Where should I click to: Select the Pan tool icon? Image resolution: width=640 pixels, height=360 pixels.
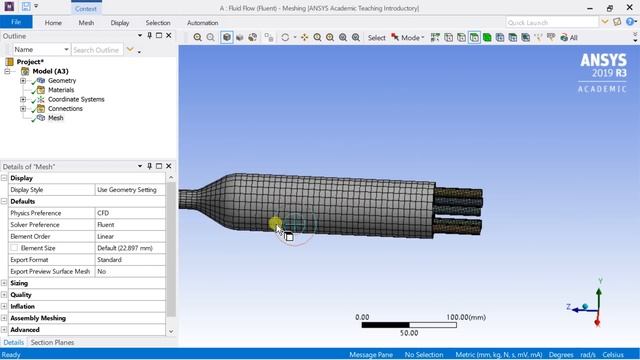[x=304, y=38]
